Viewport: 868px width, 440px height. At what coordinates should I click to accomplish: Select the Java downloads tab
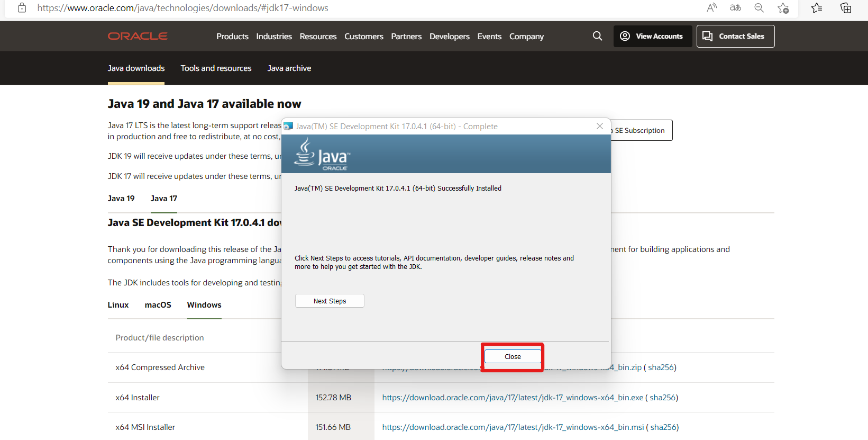(x=136, y=68)
